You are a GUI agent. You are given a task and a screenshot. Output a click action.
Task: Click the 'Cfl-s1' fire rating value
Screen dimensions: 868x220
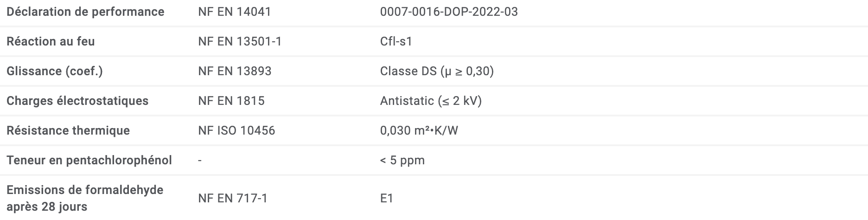pos(396,41)
